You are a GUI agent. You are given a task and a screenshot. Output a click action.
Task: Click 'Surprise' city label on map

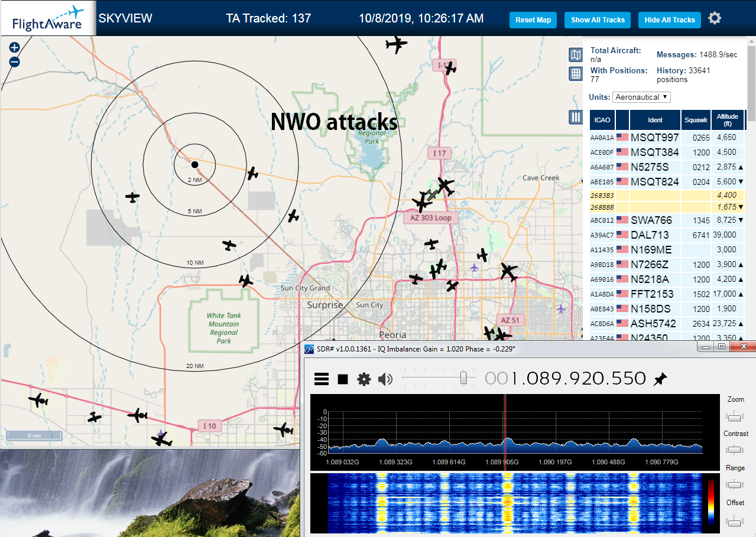pyautogui.click(x=325, y=305)
